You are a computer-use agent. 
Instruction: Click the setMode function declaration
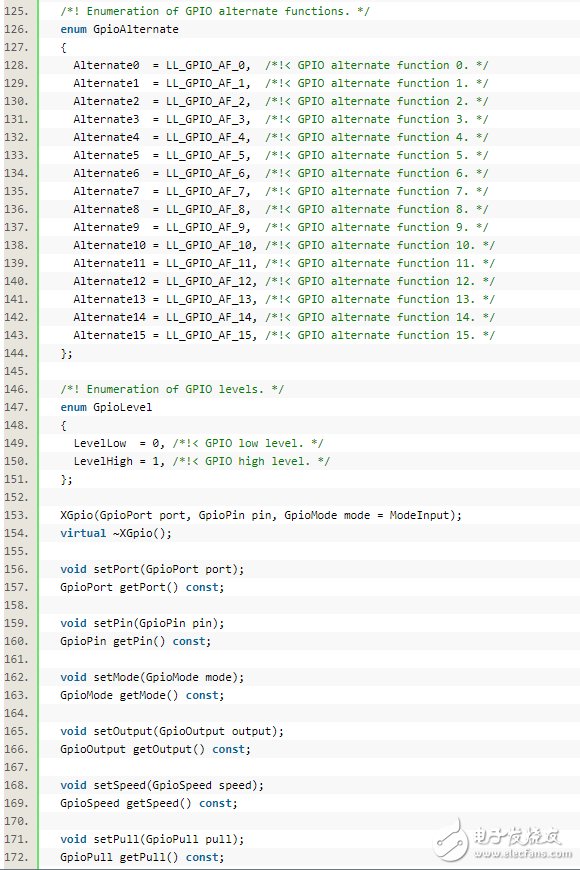(x=152, y=677)
